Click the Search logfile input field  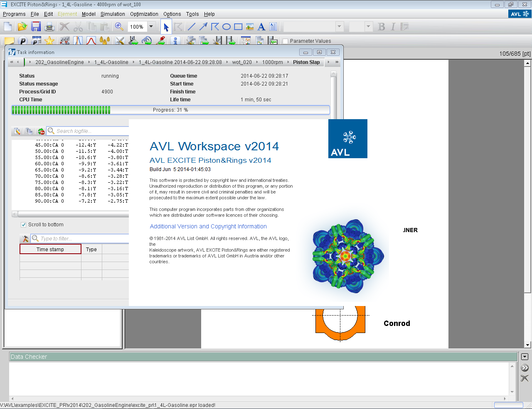pyautogui.click(x=88, y=131)
